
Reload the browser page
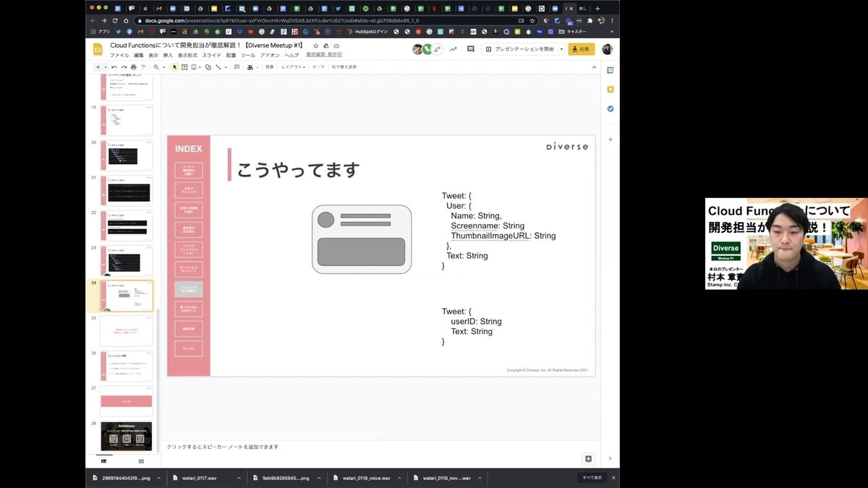click(116, 20)
